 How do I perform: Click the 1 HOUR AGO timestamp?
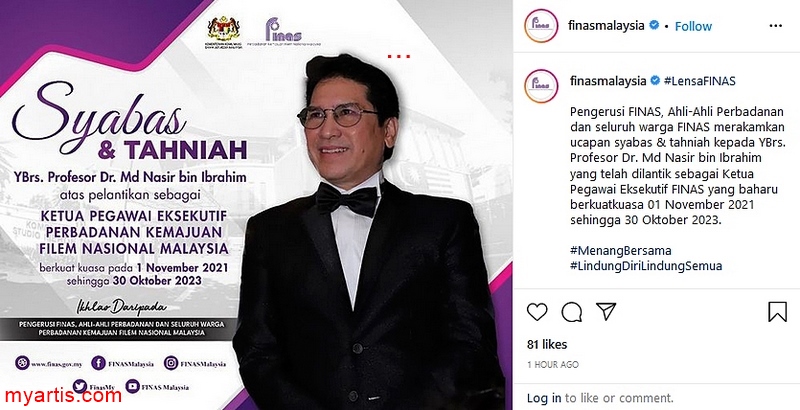[x=553, y=364]
